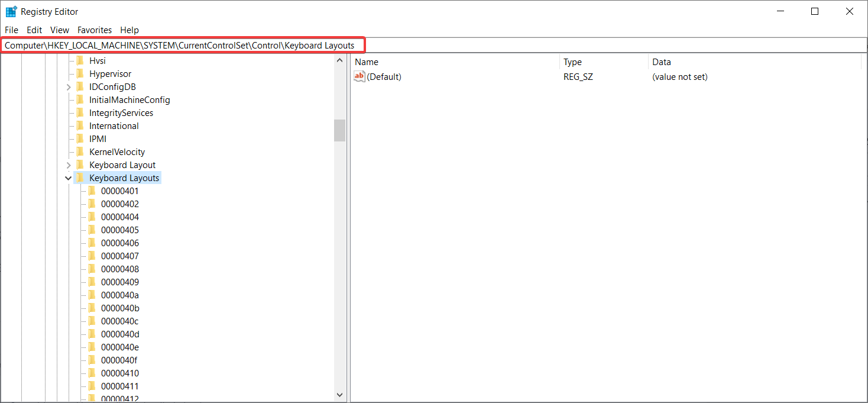Select the InitialMachineConfig key
The width and height of the screenshot is (868, 403).
coord(128,99)
